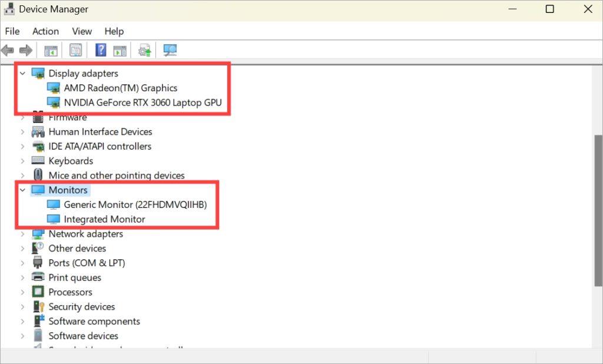Click the IDE ATA/ATAPI controllers icon
The width and height of the screenshot is (603, 364).
(x=38, y=146)
